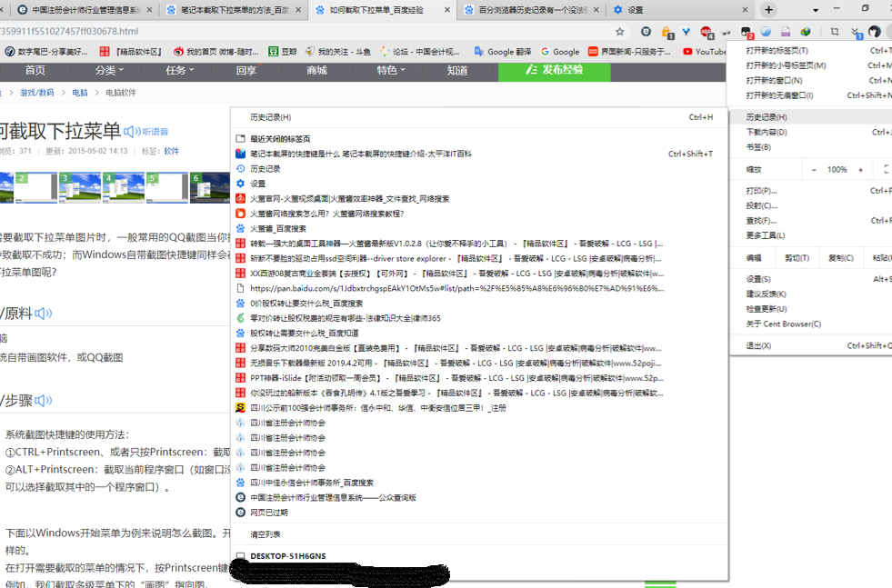
Task: Decrease zoom with the minus button
Action: (x=814, y=169)
